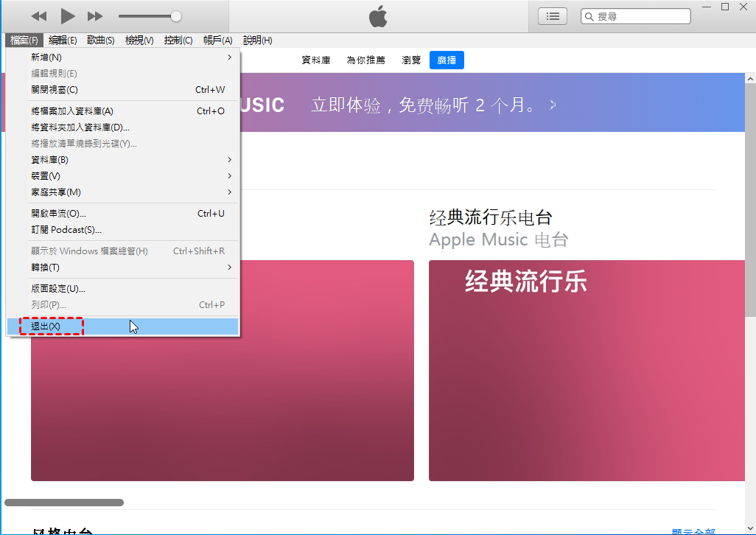
Task: Open the 控制(C) menu in menu bar
Action: 178,41
